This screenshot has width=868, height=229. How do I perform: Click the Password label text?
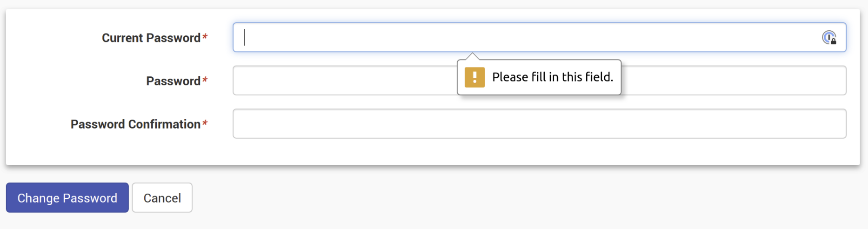173,81
